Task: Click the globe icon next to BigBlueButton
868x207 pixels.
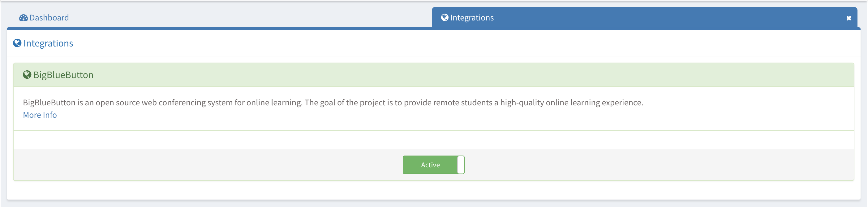Action: pyautogui.click(x=27, y=75)
